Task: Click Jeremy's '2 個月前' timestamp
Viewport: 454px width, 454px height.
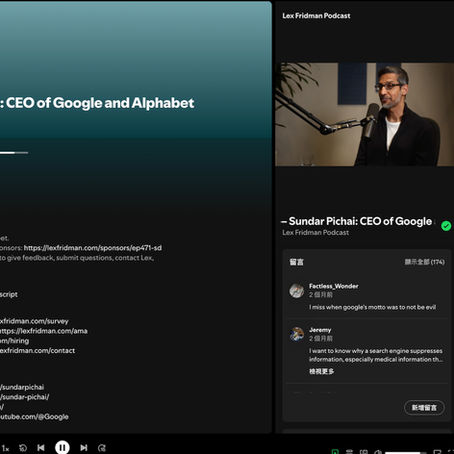Action: pos(321,339)
